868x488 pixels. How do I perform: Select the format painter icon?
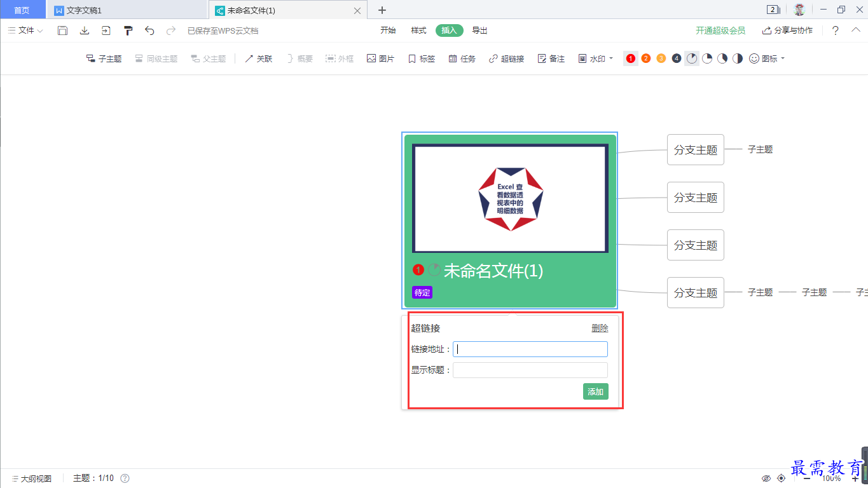[x=128, y=30]
